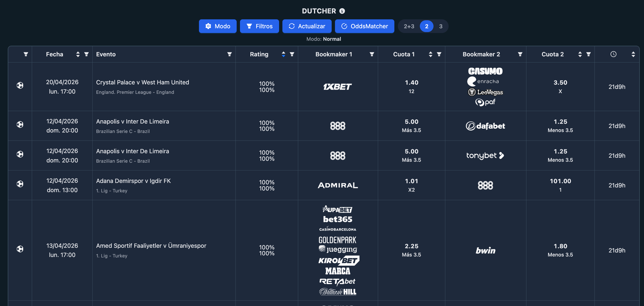
Task: Click the Casino Barcelona bookmaker logo
Action: 338,229
